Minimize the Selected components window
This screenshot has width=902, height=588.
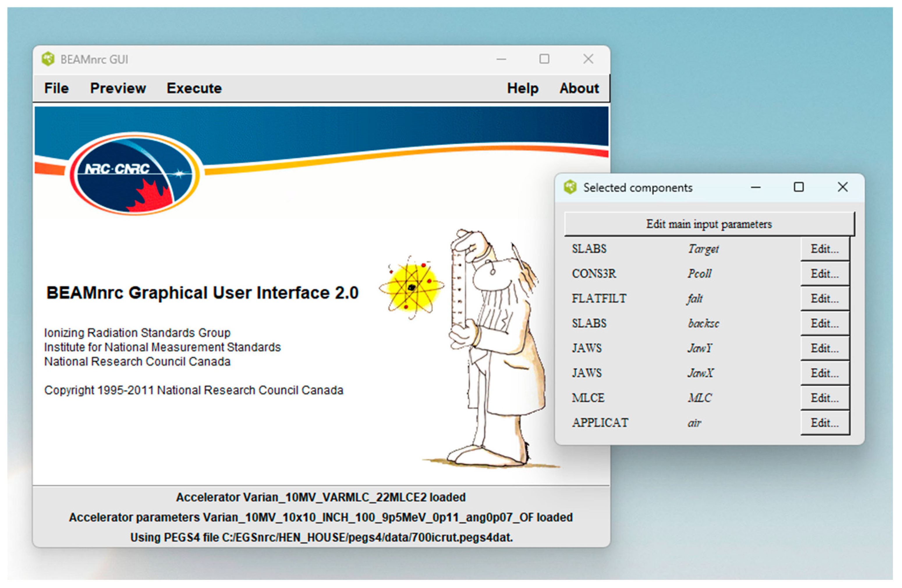click(x=756, y=187)
